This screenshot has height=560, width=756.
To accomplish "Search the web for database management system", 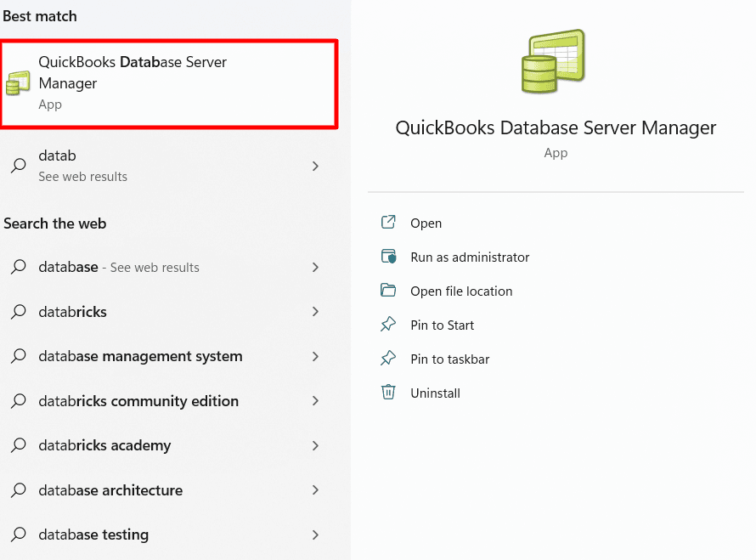I will (140, 356).
